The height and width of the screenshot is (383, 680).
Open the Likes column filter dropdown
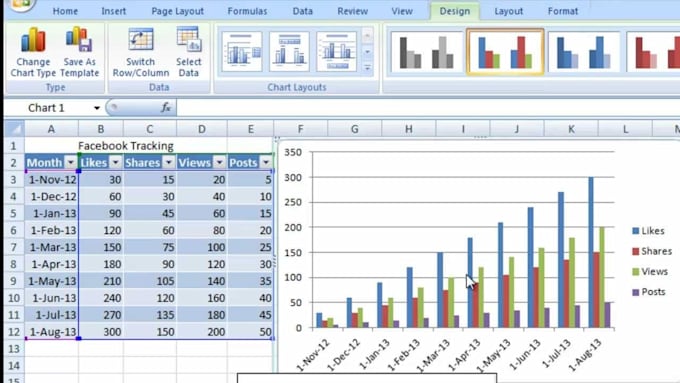pos(115,163)
